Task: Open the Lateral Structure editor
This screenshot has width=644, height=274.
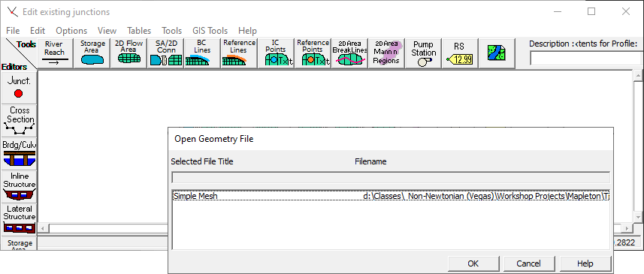Action: [19, 220]
